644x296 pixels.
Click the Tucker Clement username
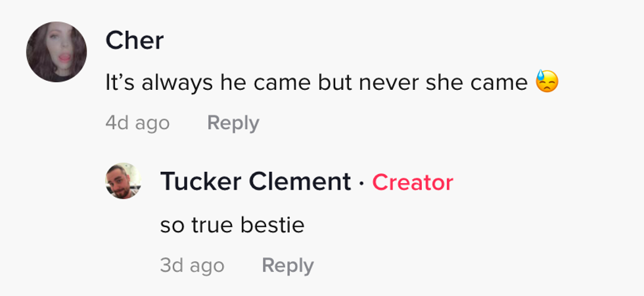[x=256, y=182]
